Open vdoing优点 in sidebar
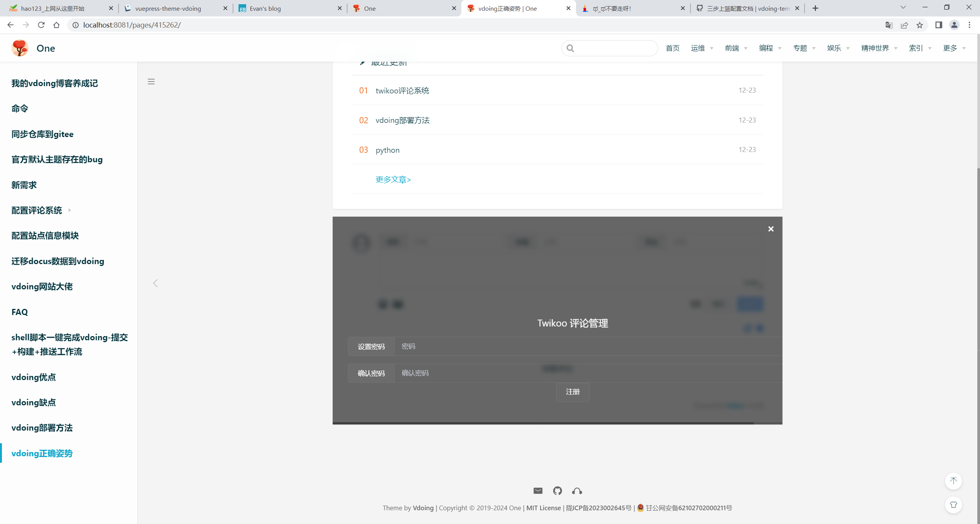 (33, 377)
